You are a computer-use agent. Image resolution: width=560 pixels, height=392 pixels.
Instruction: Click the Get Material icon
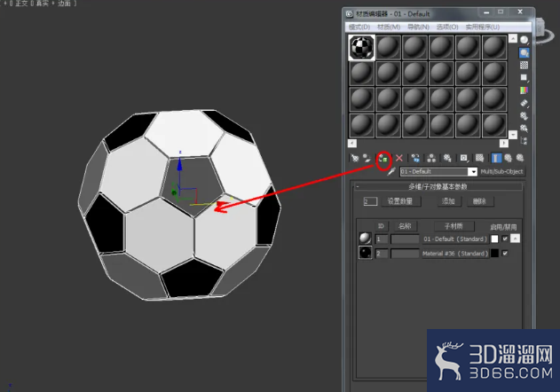click(x=354, y=158)
